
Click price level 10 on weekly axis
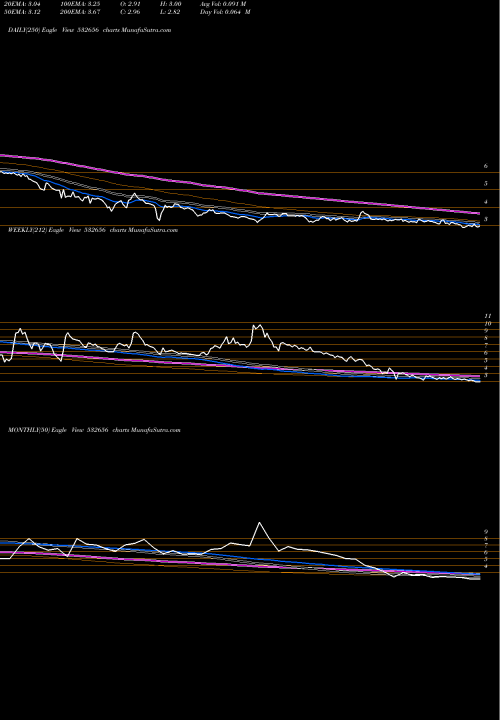pos(488,323)
